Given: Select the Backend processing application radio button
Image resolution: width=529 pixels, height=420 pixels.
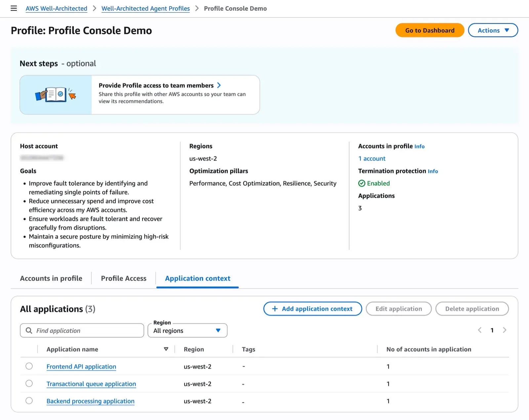Looking at the screenshot, I should click(x=29, y=401).
